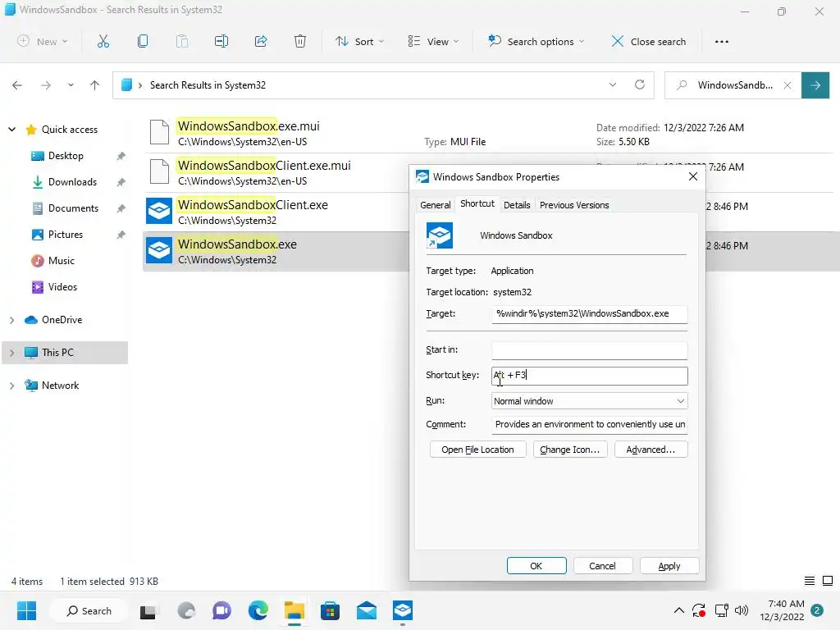Open Search options dropdown
The image size is (840, 630).
pos(536,41)
